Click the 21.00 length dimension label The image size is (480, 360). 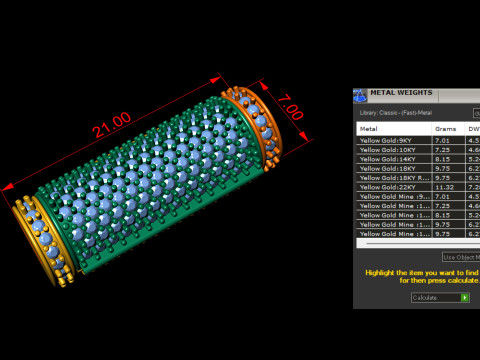[x=112, y=125]
